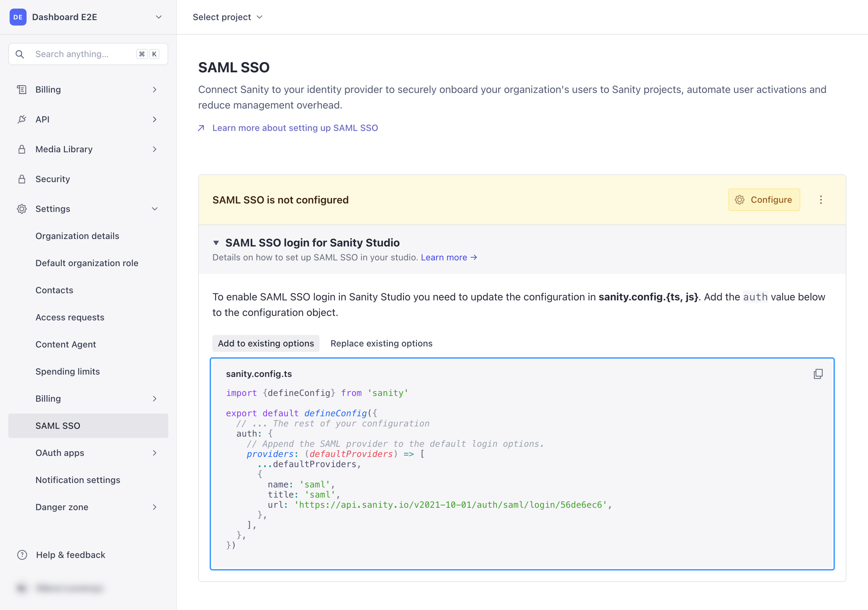Open the Select project dropdown
This screenshot has width=868, height=610.
click(x=228, y=17)
